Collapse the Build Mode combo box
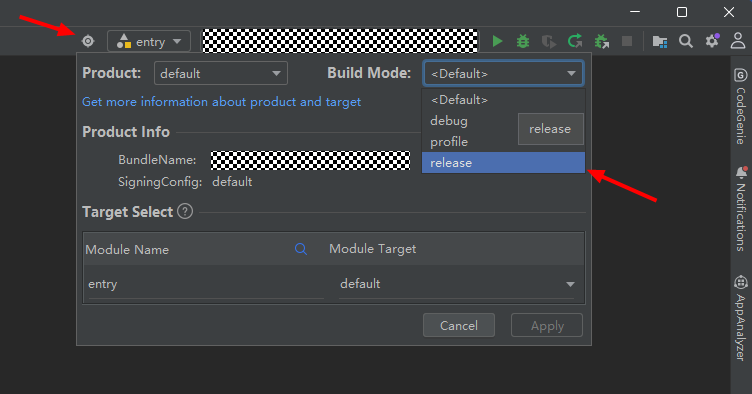This screenshot has height=394, width=752. (x=503, y=73)
